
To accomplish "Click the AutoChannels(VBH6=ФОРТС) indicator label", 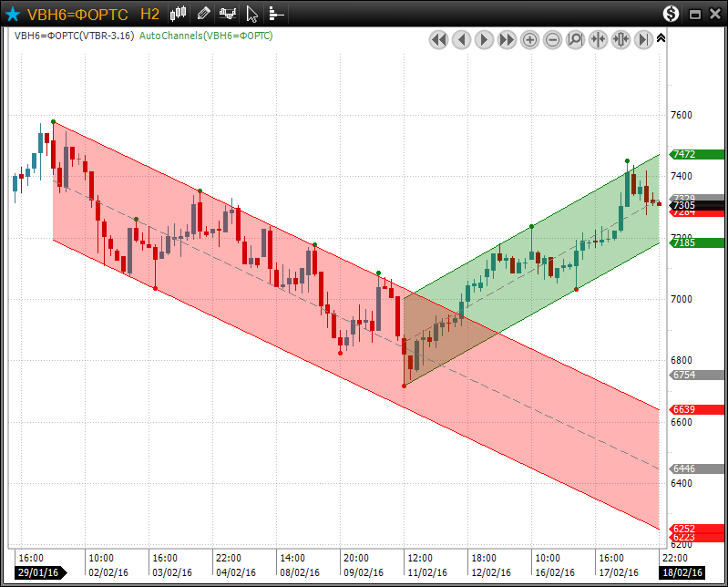I will [x=206, y=36].
